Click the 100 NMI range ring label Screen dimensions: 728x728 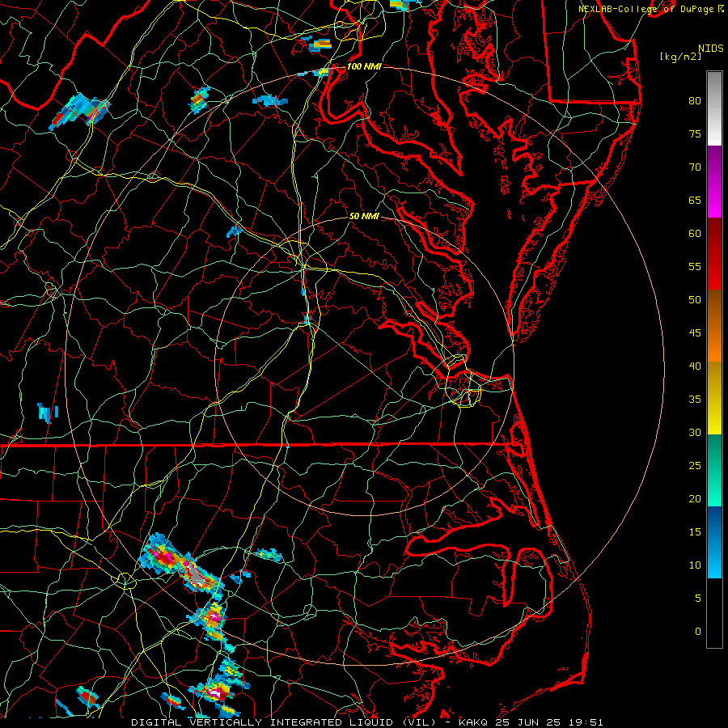(364, 66)
